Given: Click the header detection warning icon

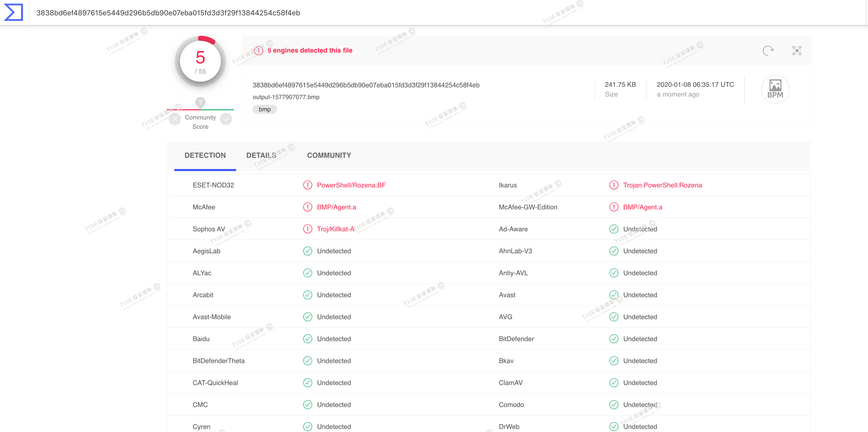Looking at the screenshot, I should point(258,51).
